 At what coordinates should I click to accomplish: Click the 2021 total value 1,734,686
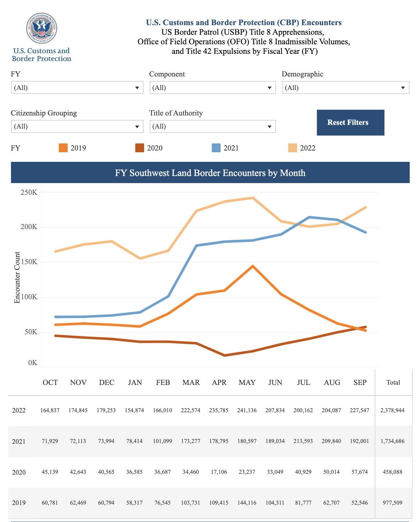(x=392, y=441)
